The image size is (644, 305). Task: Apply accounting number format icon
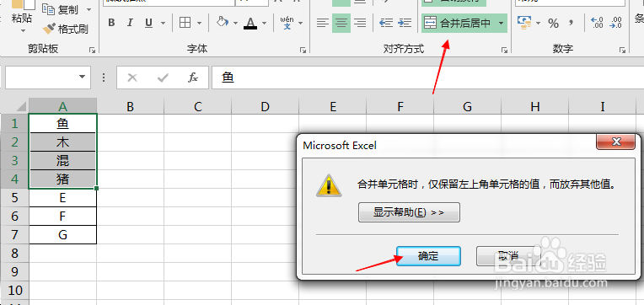tap(523, 23)
